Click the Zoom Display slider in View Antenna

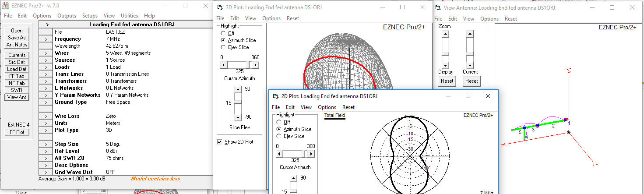pos(445,49)
